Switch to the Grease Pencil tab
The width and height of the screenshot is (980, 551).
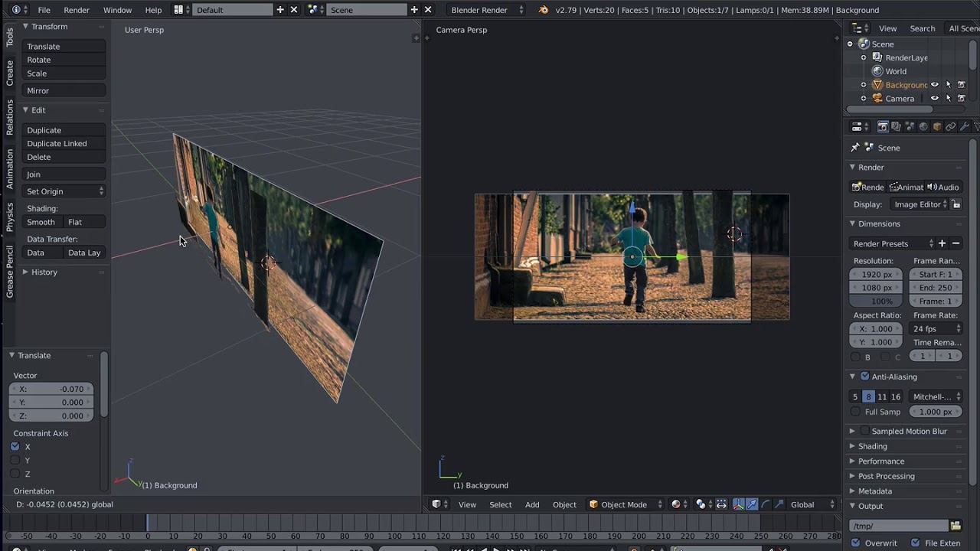10,271
